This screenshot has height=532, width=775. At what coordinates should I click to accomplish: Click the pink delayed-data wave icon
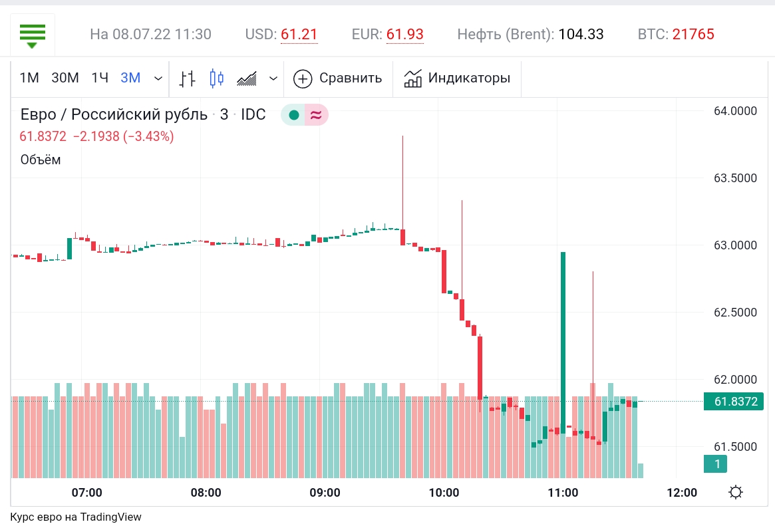tap(316, 115)
